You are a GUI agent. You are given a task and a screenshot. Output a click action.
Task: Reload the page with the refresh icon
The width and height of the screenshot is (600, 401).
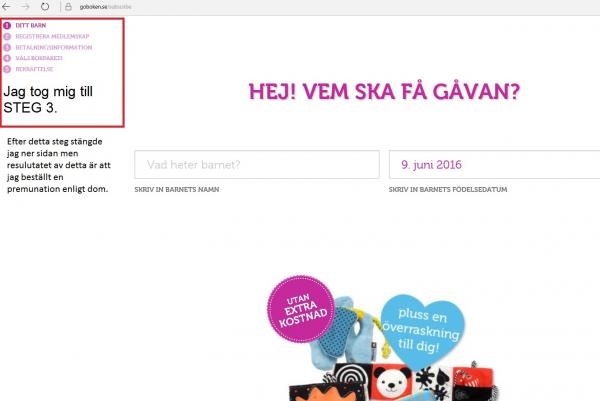coord(45,7)
